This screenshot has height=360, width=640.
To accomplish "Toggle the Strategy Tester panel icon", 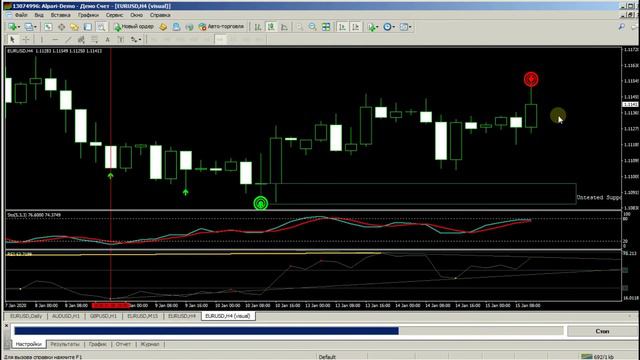I will (101, 27).
